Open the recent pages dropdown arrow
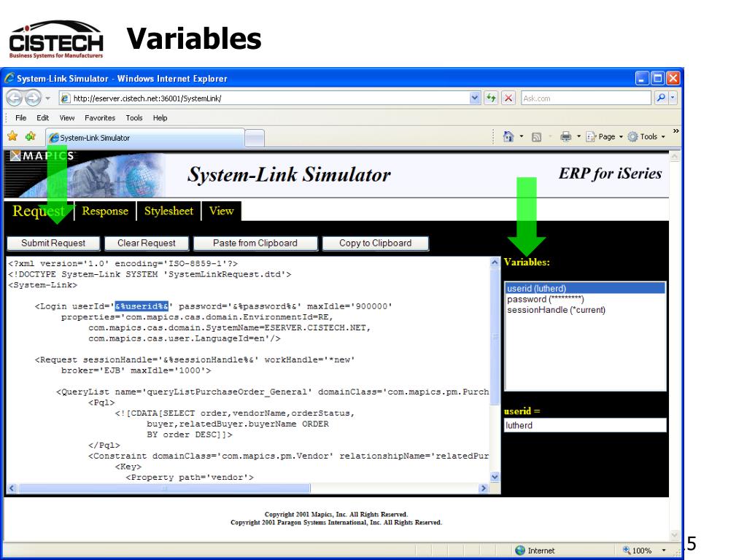This screenshot has height=560, width=747. (47, 98)
